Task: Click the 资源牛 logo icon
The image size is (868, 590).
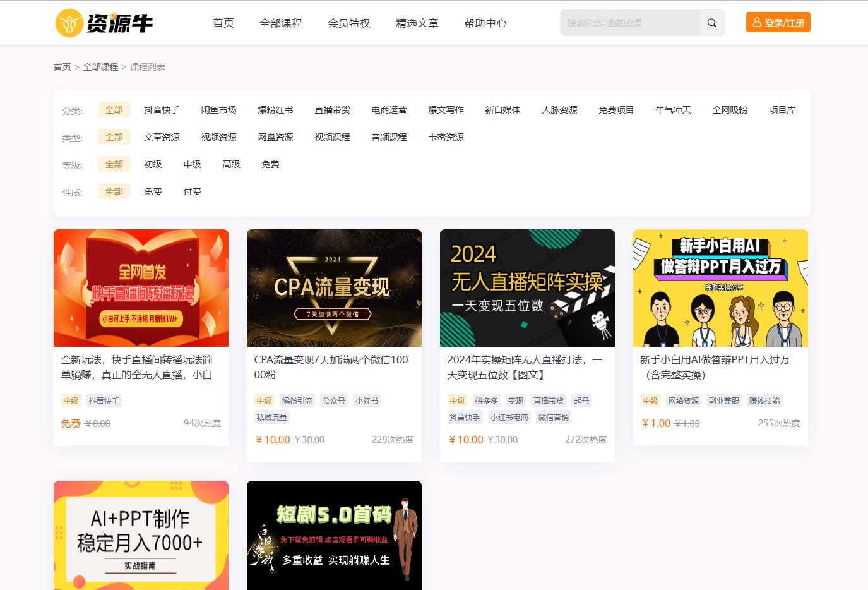Action: [x=69, y=23]
